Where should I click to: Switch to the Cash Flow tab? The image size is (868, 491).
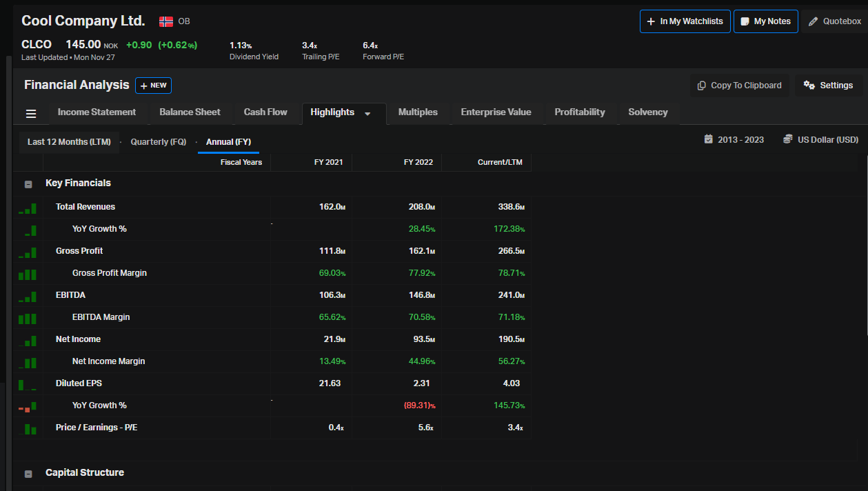(x=265, y=112)
